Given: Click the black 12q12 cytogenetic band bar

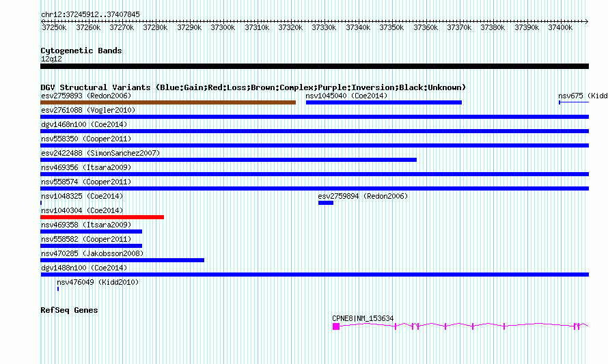Looking at the screenshot, I should 314,66.
